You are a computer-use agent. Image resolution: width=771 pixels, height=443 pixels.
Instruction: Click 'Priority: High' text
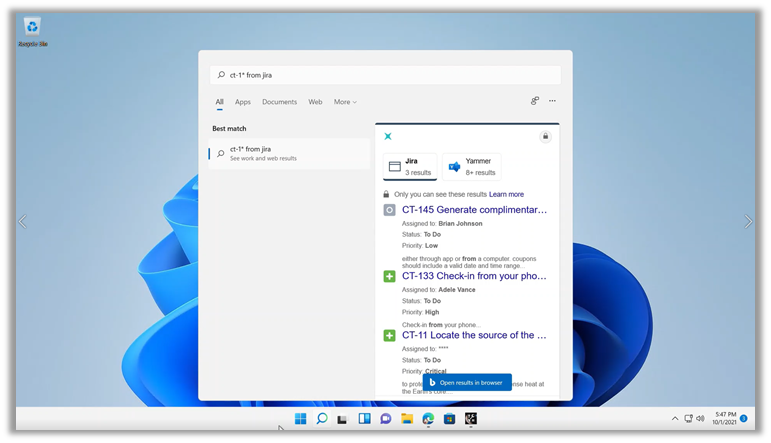tap(420, 312)
